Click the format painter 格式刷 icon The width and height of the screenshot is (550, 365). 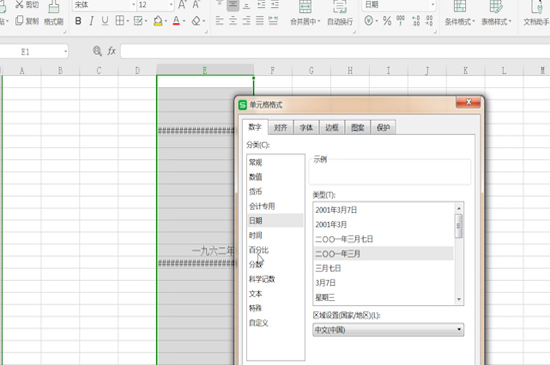pos(54,13)
